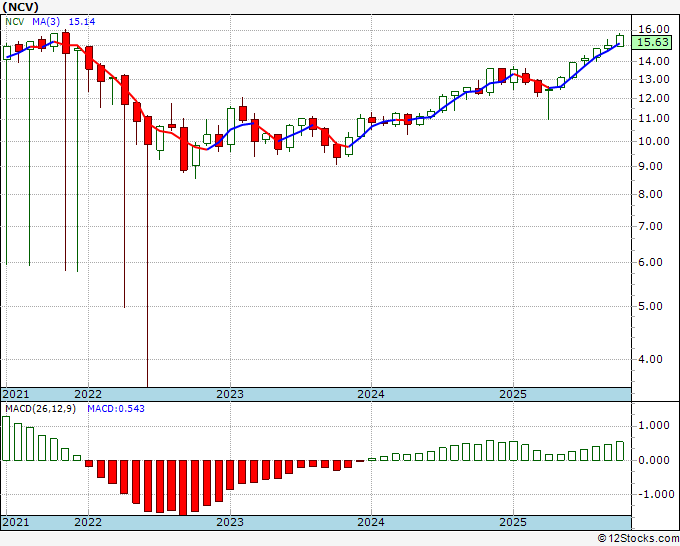Open the 12Stocks.com credit link
The height and width of the screenshot is (546, 680).
638,539
